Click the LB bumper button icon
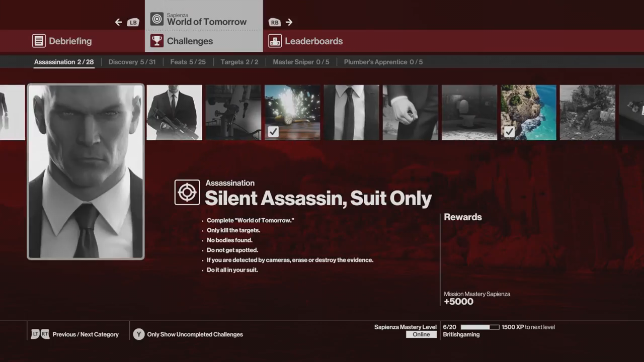Screen dimensions: 644x362 click(x=133, y=22)
